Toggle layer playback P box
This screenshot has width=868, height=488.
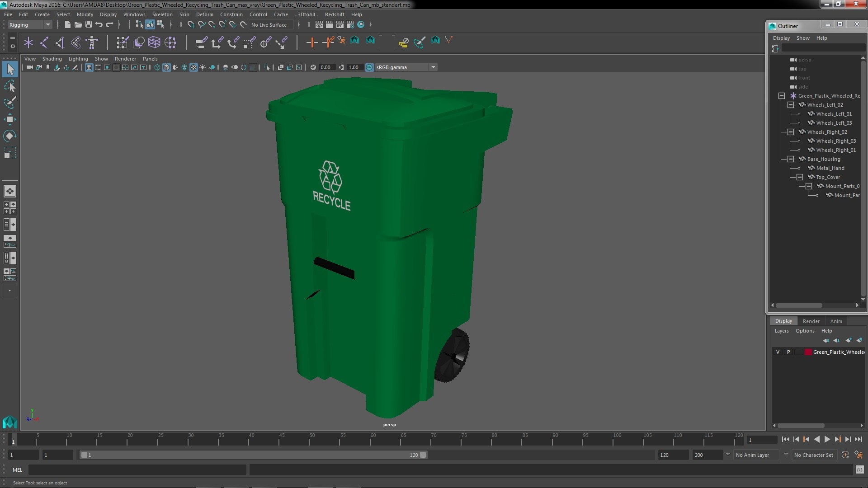(788, 352)
